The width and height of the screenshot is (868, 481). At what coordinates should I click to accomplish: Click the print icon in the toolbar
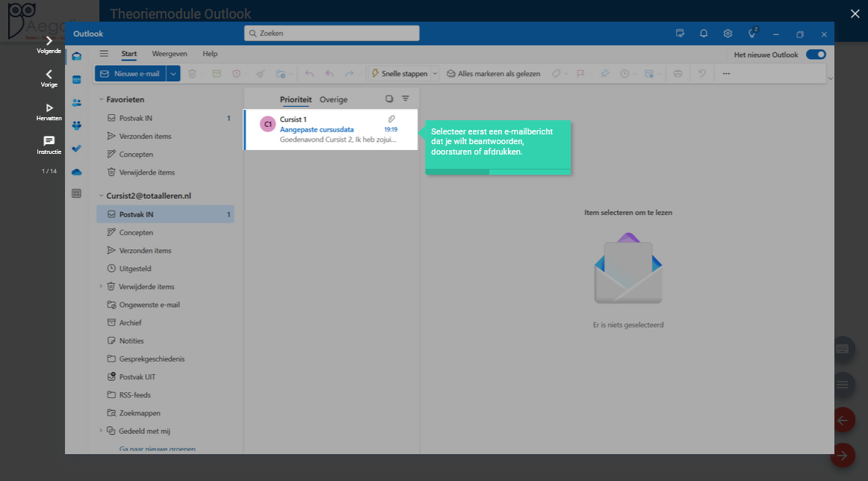[678, 74]
